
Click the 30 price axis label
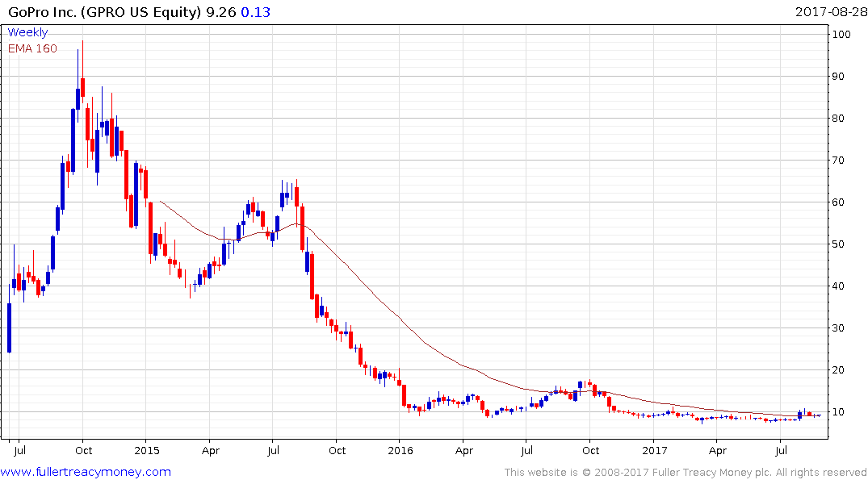click(x=838, y=328)
